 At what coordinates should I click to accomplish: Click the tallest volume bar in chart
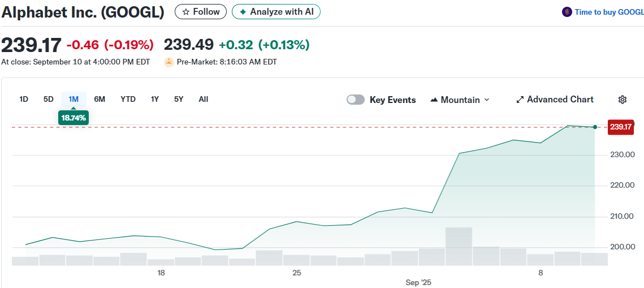(x=459, y=246)
